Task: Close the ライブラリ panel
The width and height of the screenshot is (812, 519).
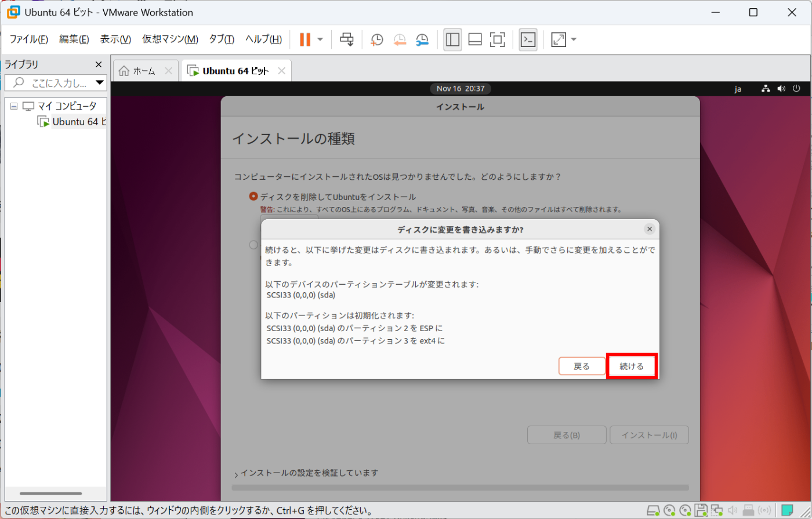Action: coord(99,64)
